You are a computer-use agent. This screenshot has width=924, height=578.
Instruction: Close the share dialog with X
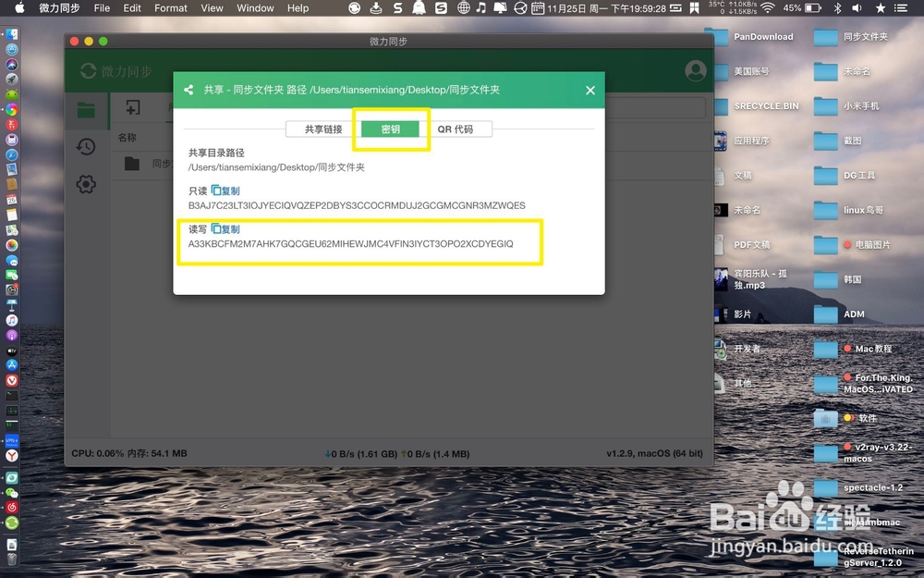click(x=590, y=91)
